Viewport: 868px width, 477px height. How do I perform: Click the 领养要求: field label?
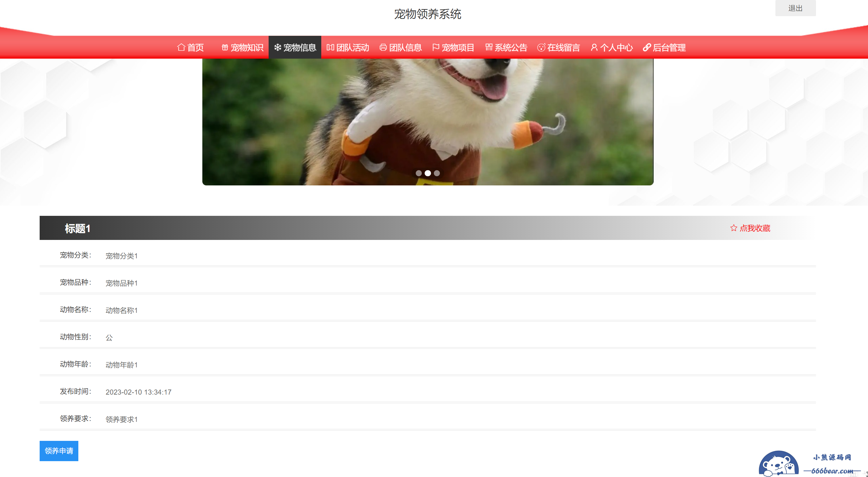pyautogui.click(x=75, y=419)
